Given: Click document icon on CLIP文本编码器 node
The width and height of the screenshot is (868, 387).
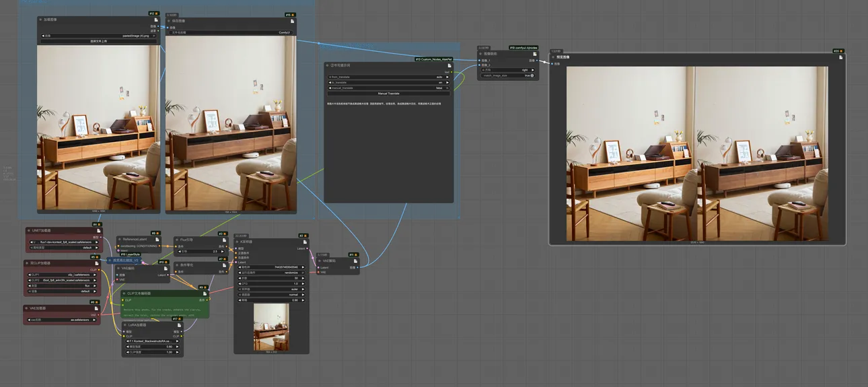Looking at the screenshot, I should tap(205, 293).
